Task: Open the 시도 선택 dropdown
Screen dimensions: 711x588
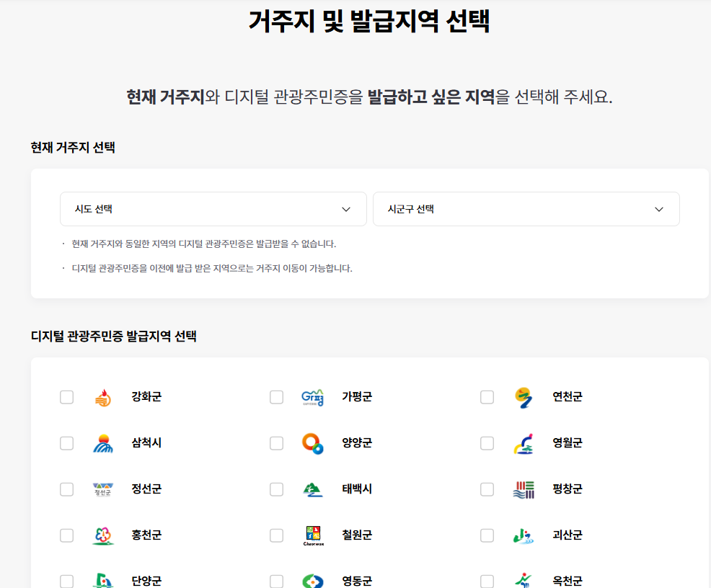Action: coord(213,209)
